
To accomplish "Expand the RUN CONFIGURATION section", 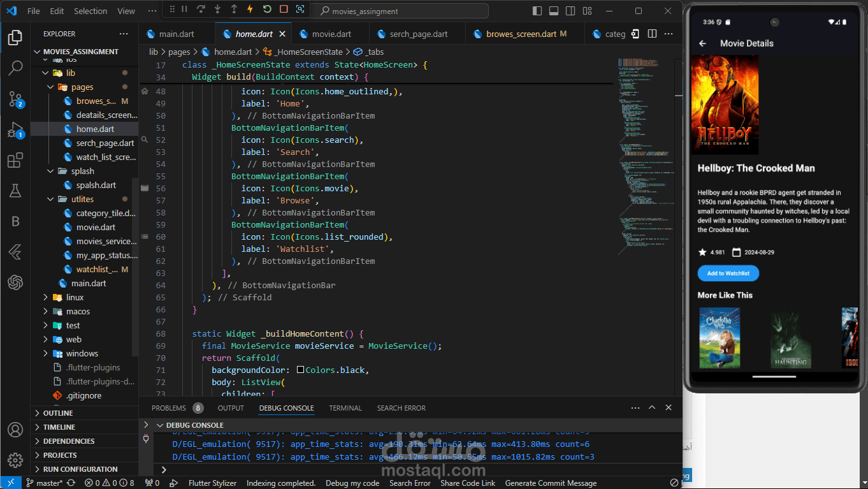I will pos(85,469).
